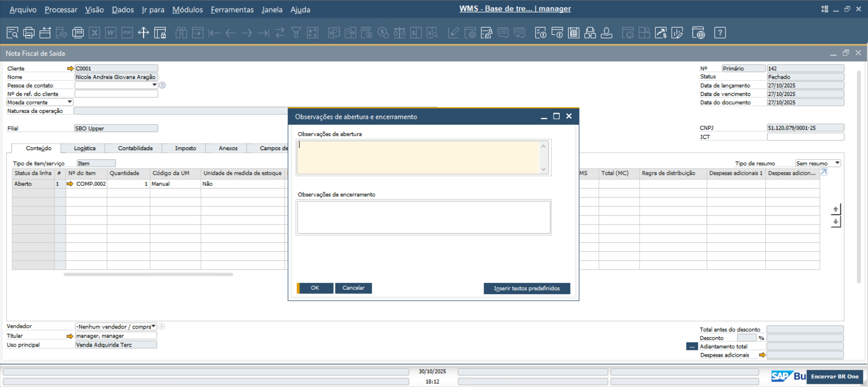Open the print preview toolbar icon
868x387 pixels.
(12, 33)
